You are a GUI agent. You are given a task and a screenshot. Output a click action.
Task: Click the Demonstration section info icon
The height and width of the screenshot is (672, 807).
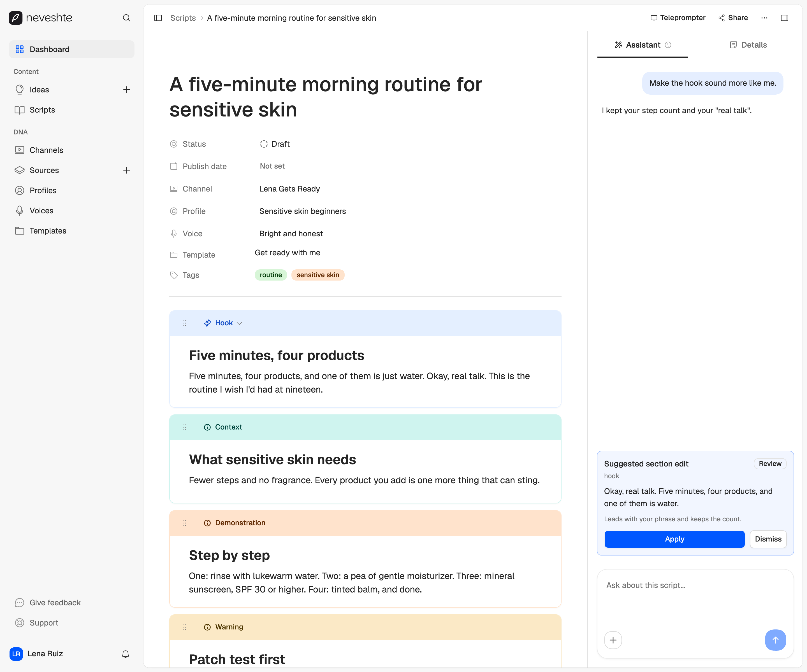207,523
